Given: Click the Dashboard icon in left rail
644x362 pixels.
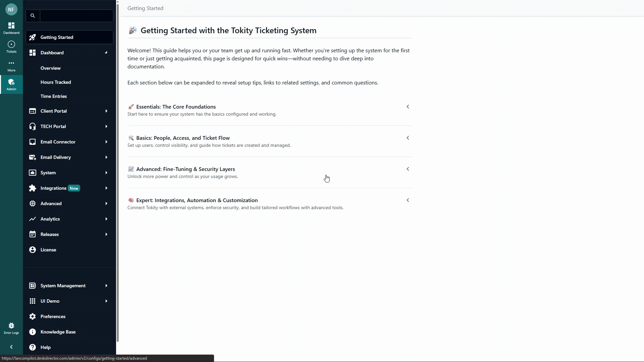Looking at the screenshot, I should click(x=11, y=28).
